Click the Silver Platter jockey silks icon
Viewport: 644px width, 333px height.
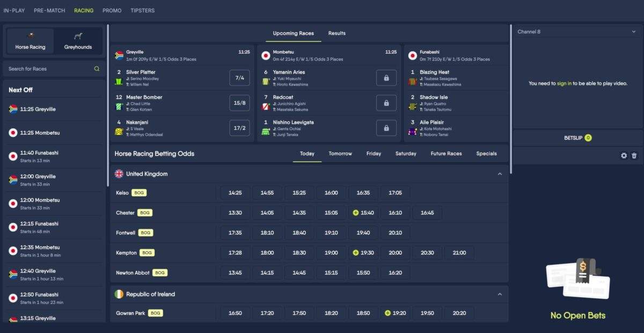pyautogui.click(x=119, y=82)
